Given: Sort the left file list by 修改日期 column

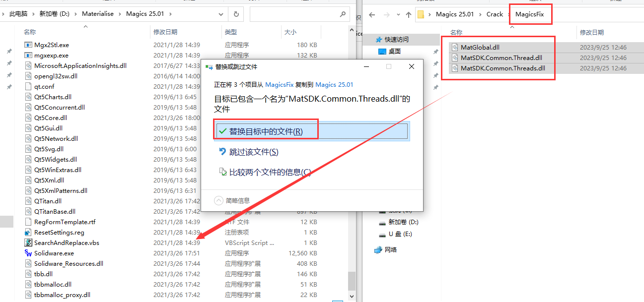Looking at the screenshot, I should (x=165, y=32).
